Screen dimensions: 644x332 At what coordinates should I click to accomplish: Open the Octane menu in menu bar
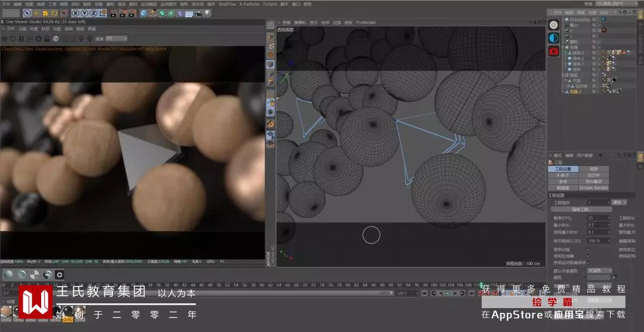tap(270, 4)
